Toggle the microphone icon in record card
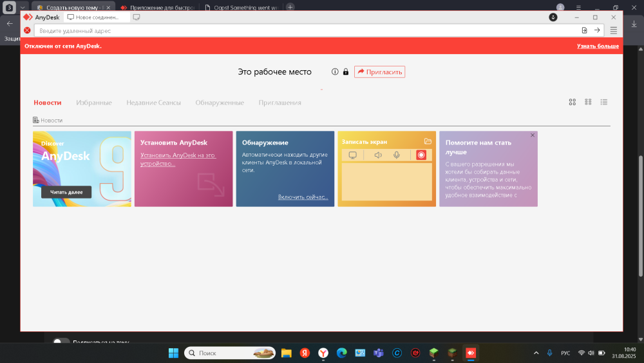 [x=396, y=155]
